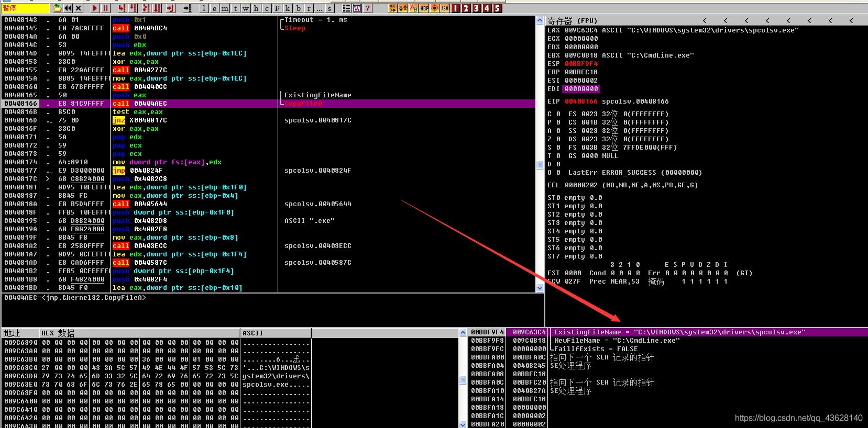Restart the program with the rewind icon
868x428 pixels.
[x=68, y=8]
